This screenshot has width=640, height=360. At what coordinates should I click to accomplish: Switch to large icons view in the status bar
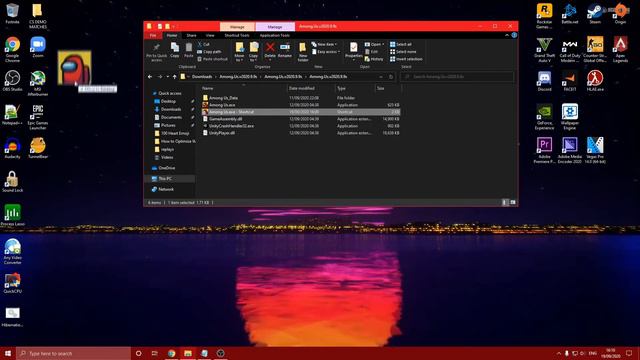coord(513,202)
